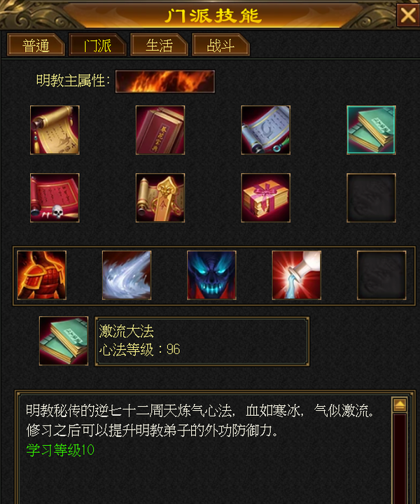Click the empty slot in the skill book grid
The width and height of the screenshot is (420, 504).
click(371, 197)
